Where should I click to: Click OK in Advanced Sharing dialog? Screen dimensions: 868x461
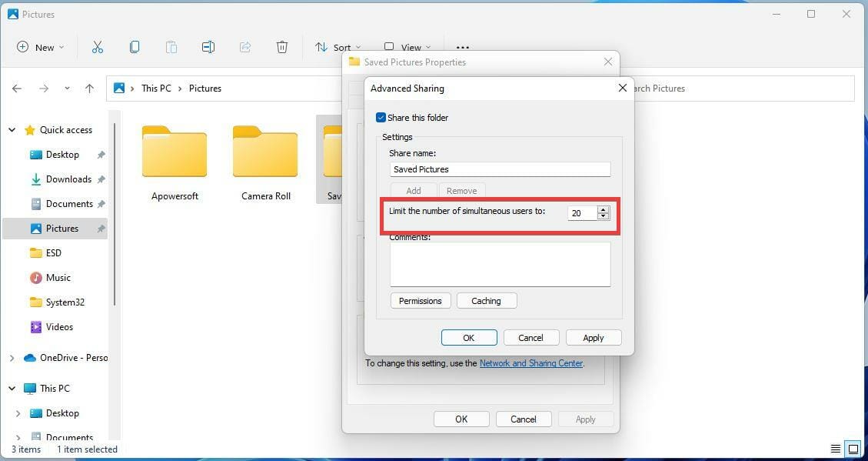click(x=469, y=337)
